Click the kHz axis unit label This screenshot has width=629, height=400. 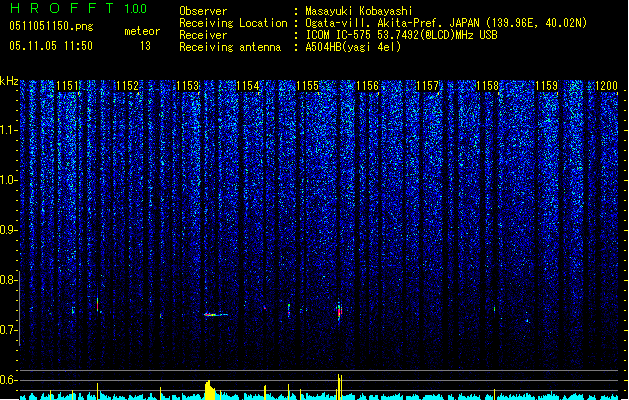(9, 81)
